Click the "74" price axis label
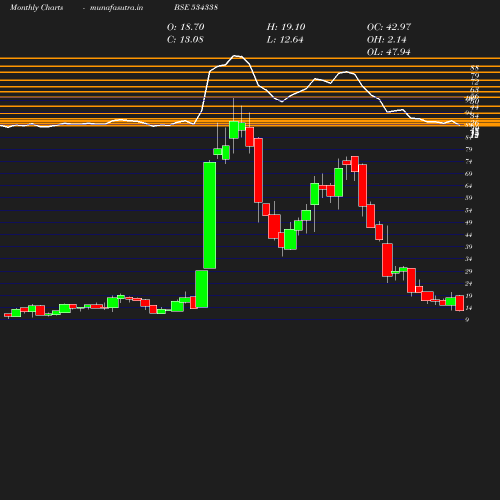Viewport: 500px width, 500px height. tap(469, 162)
